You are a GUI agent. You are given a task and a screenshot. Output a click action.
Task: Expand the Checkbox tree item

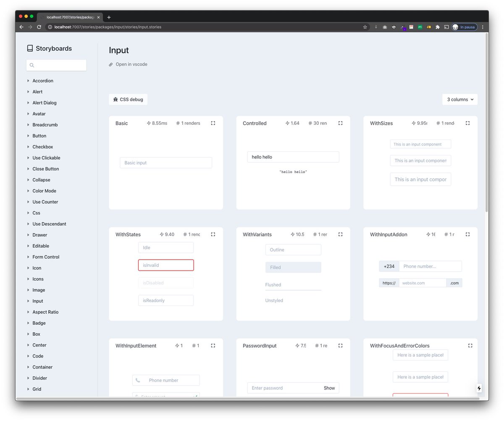point(28,147)
